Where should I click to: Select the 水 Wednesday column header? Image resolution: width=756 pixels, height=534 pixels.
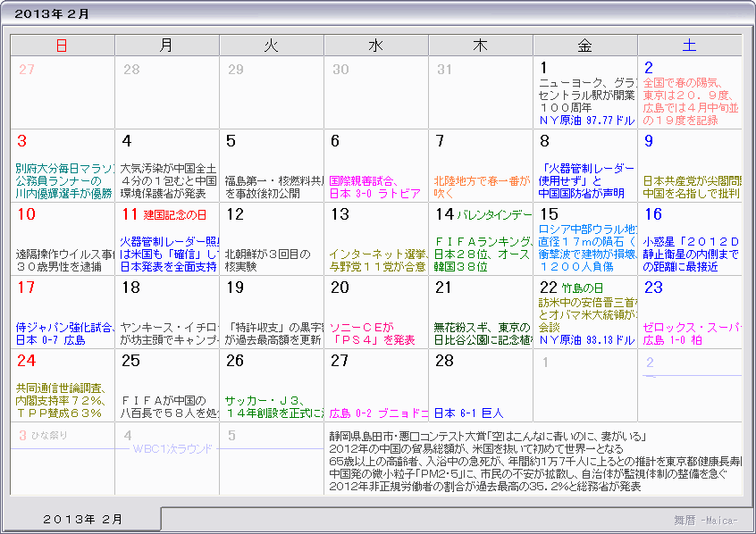[x=375, y=45]
